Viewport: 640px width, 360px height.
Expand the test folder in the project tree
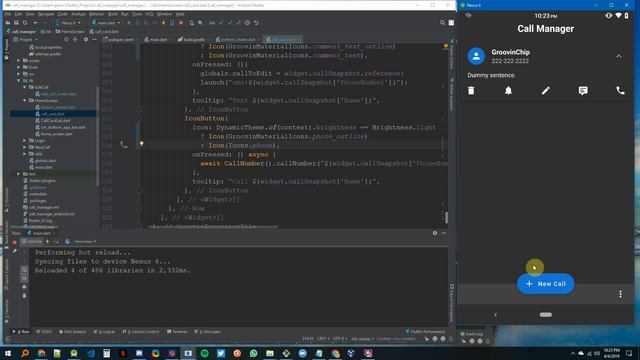19,174
